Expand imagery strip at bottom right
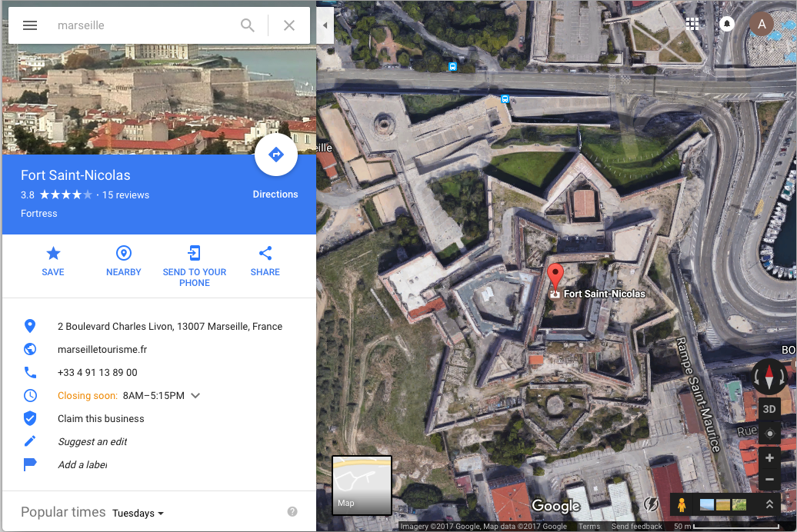The height and width of the screenshot is (532, 797). click(769, 504)
